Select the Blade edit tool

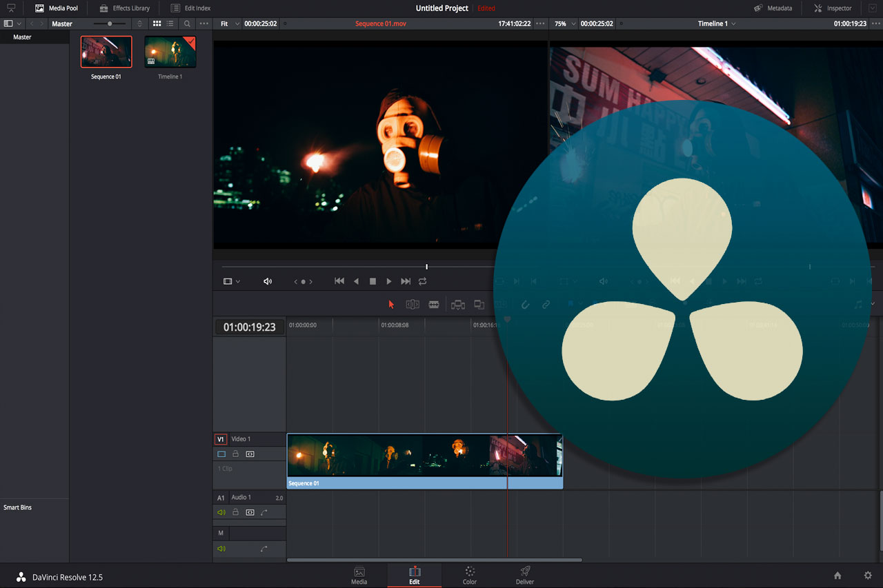(434, 304)
